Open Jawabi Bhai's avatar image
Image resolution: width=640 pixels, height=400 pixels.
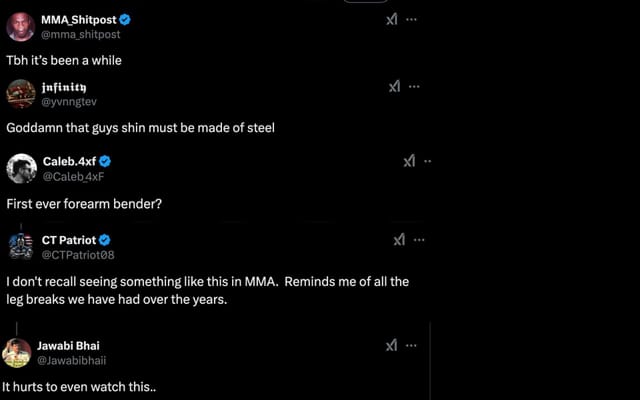pos(17,353)
